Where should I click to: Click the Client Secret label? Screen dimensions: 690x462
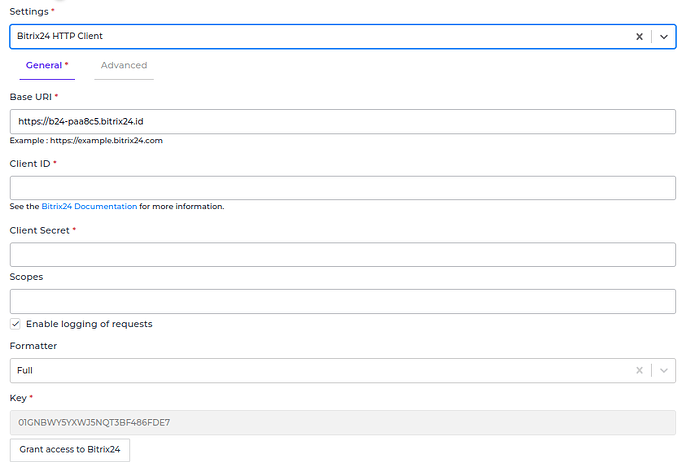pos(40,231)
